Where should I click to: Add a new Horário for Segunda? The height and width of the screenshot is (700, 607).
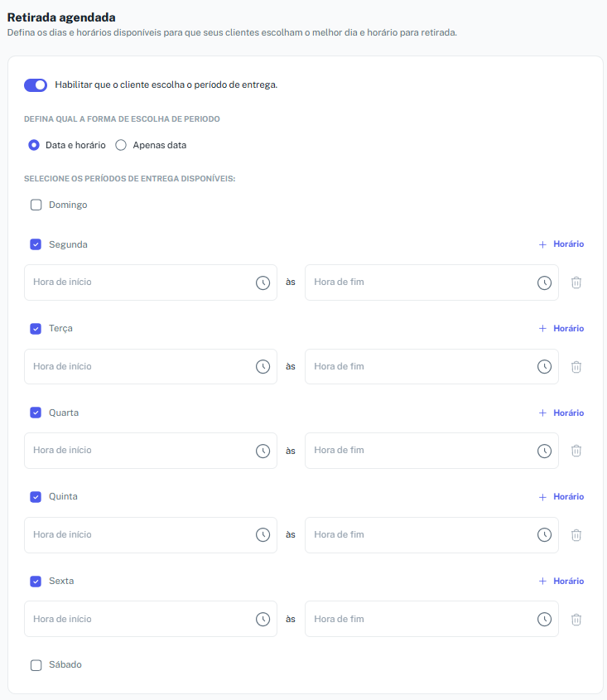(561, 244)
